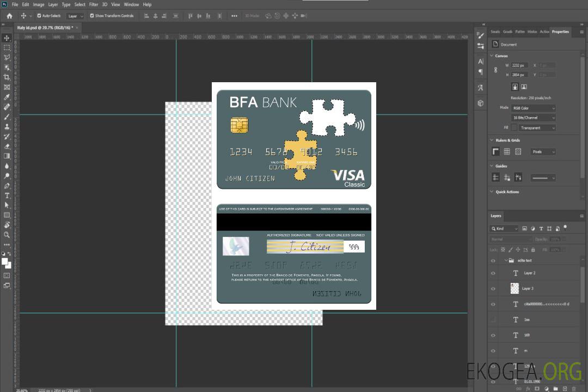Screen dimensions: 588x392
Task: Open the Filter menu
Action: (94, 4)
